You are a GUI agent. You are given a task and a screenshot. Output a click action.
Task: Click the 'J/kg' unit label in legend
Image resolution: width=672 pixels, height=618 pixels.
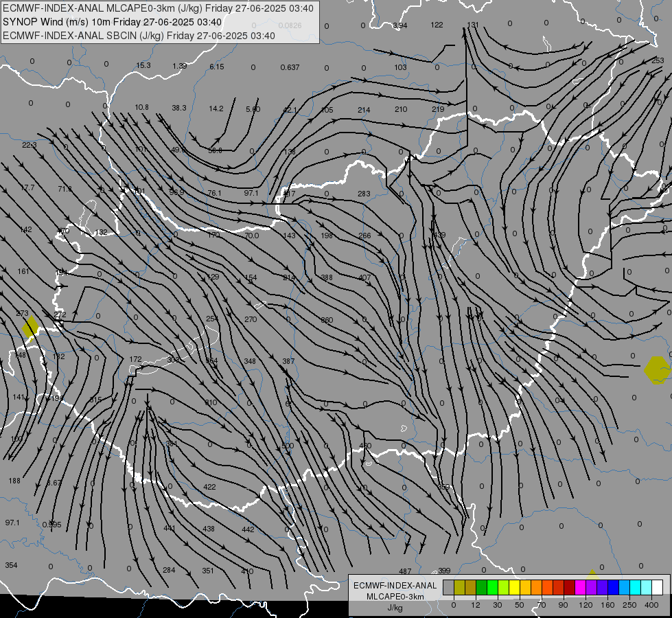(395, 608)
